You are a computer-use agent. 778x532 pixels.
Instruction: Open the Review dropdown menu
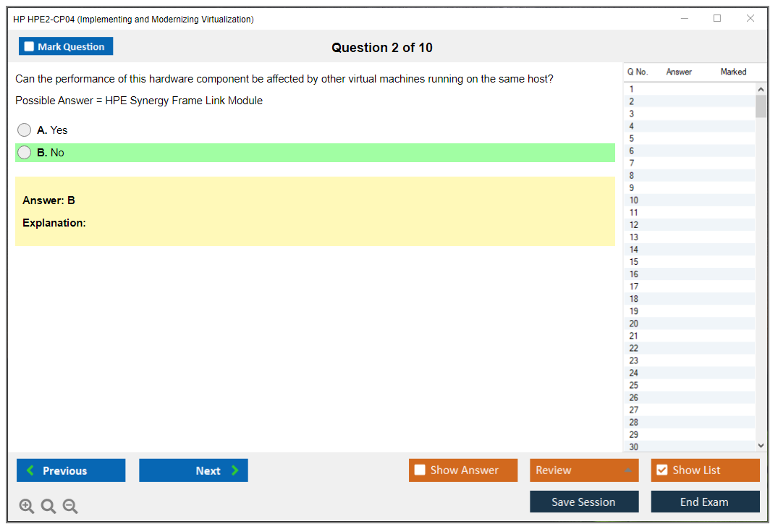click(584, 470)
